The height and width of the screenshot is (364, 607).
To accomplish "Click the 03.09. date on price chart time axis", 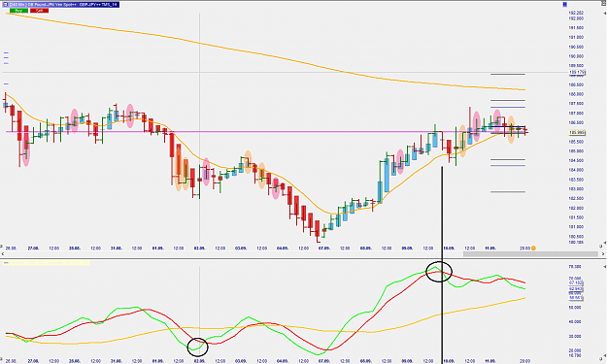I will pyautogui.click(x=241, y=248).
